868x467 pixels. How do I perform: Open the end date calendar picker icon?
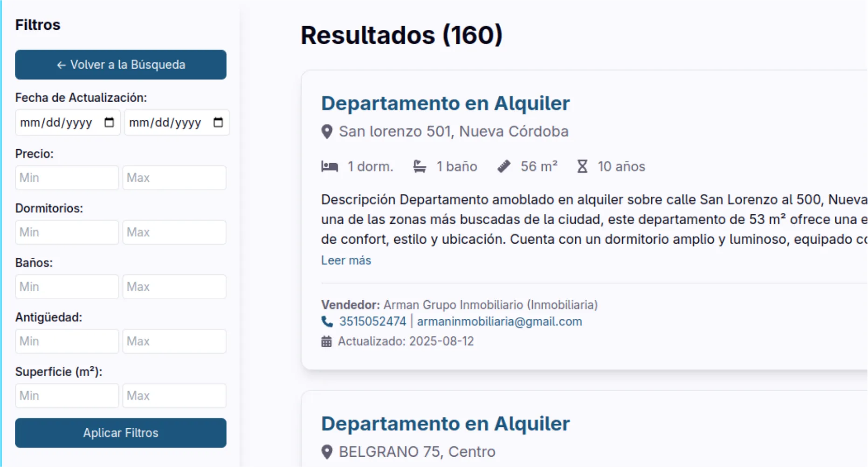point(218,123)
